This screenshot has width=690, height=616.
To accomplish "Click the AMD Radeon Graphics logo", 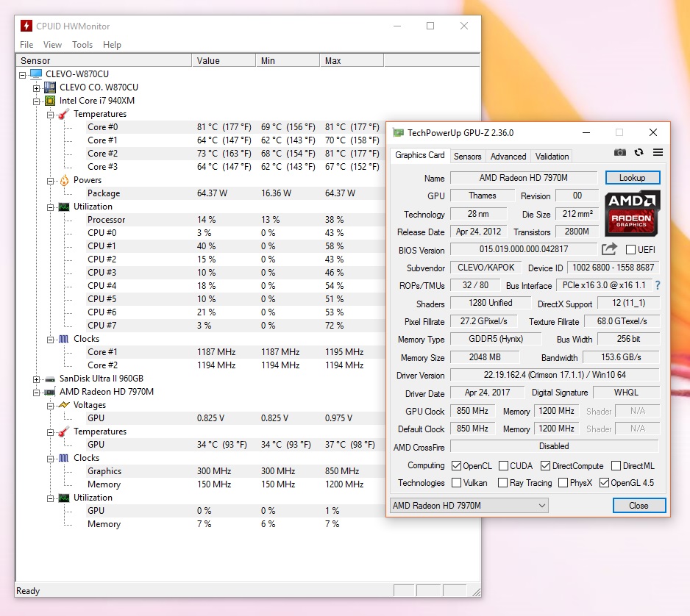I will point(632,213).
